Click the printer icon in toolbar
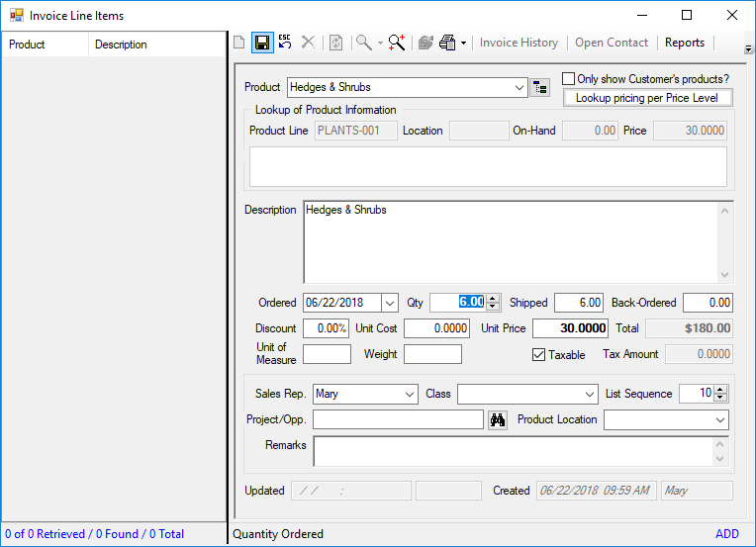 click(447, 43)
